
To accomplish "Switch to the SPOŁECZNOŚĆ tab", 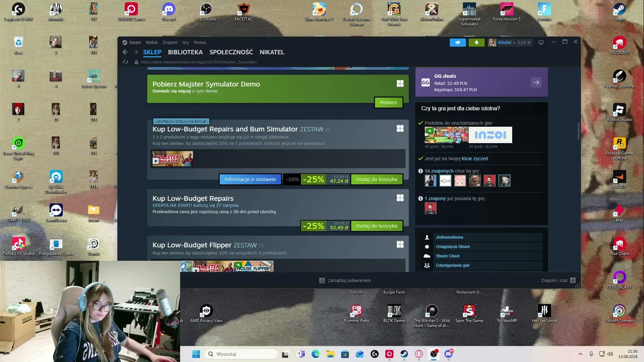I will (x=231, y=52).
